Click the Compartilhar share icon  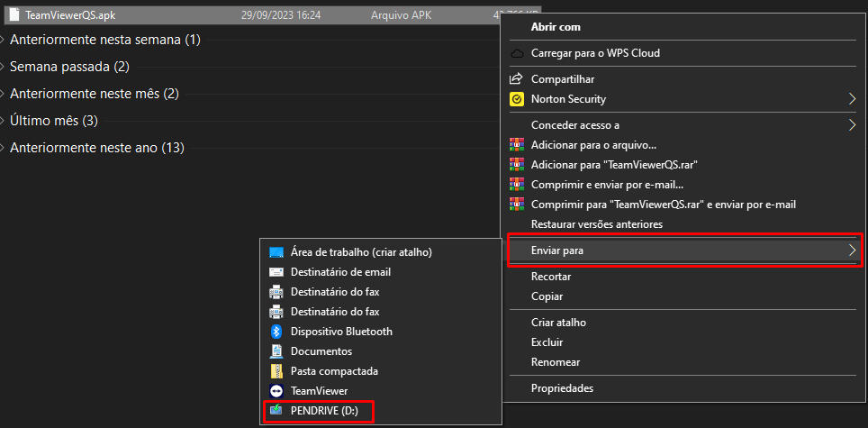tap(516, 79)
